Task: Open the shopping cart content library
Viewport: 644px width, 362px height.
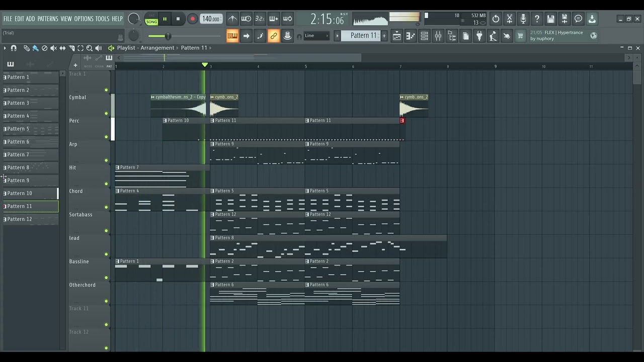Action: pos(520,36)
